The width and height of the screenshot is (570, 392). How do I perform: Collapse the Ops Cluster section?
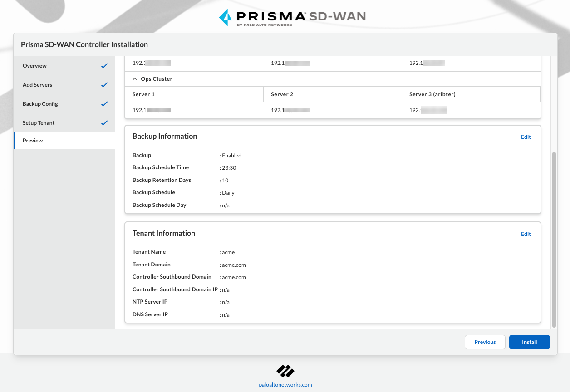click(135, 79)
